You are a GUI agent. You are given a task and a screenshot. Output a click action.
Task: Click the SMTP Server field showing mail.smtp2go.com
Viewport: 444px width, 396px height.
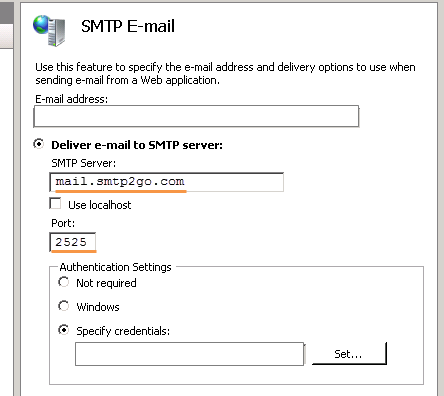tap(167, 182)
